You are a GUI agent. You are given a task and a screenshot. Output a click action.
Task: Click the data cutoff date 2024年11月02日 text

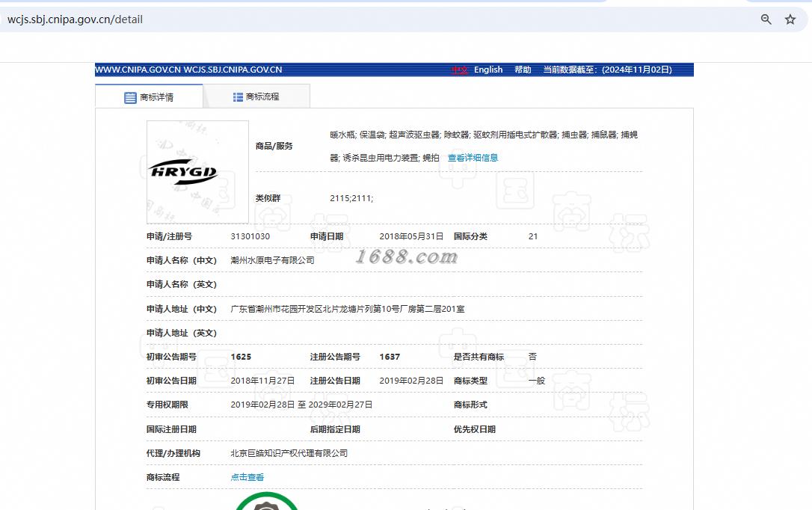coord(637,70)
